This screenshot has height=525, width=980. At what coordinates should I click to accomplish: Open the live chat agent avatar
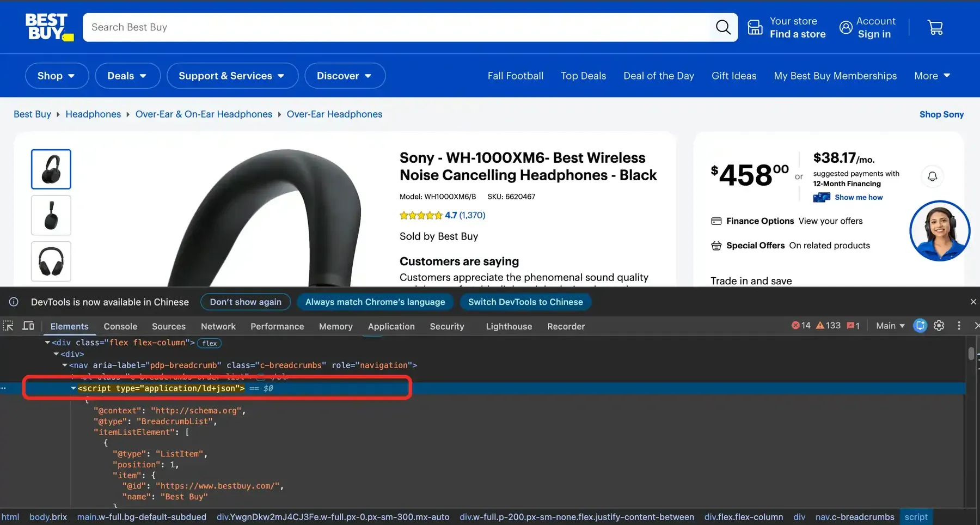(x=940, y=231)
